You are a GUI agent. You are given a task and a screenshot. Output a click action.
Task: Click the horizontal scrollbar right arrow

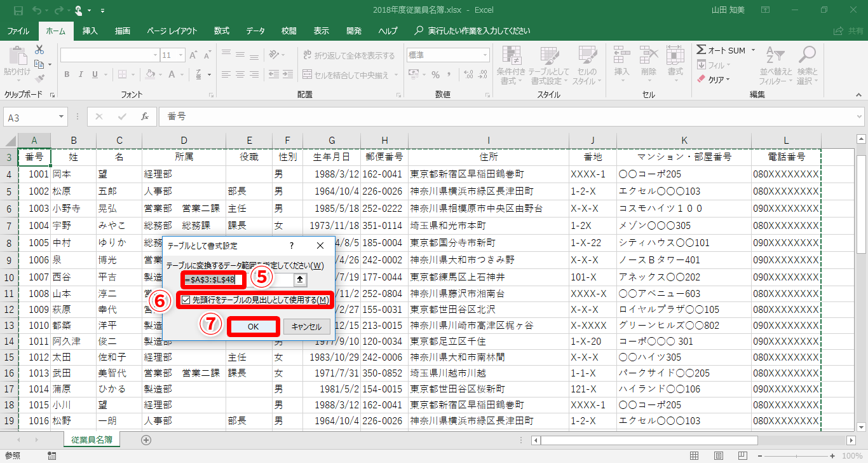[x=851, y=439]
